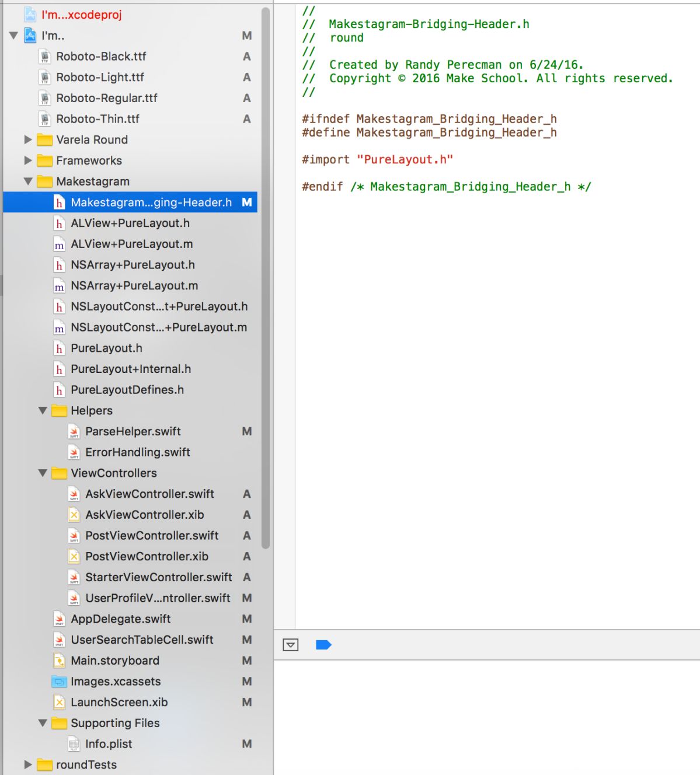700x775 pixels.
Task: Click the Roboto-Black.ttf font file icon
Action: 45,57
